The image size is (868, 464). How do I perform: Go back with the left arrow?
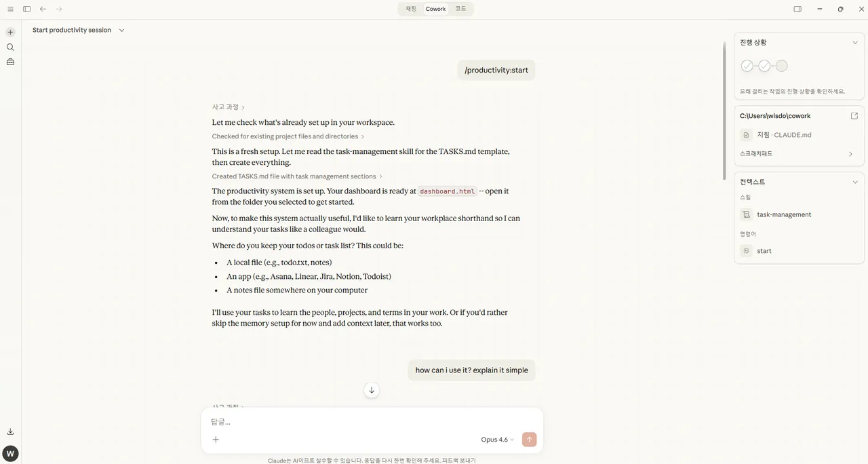[x=43, y=9]
